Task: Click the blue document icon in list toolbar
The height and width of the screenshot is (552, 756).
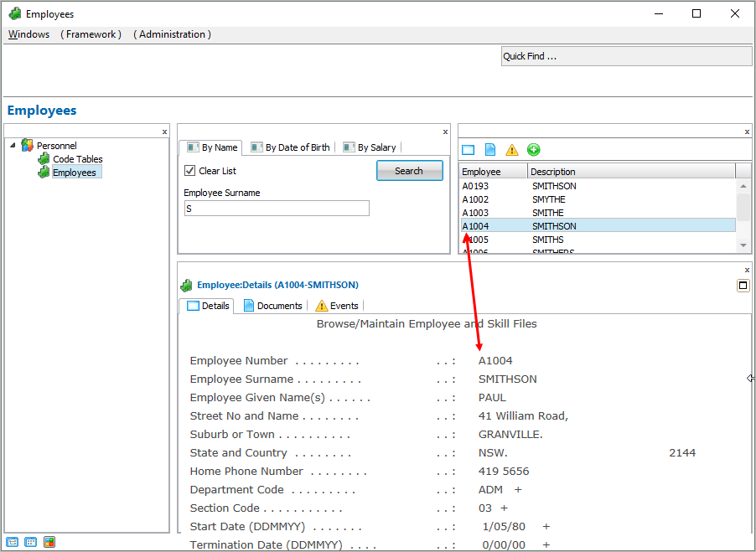Action: (490, 150)
